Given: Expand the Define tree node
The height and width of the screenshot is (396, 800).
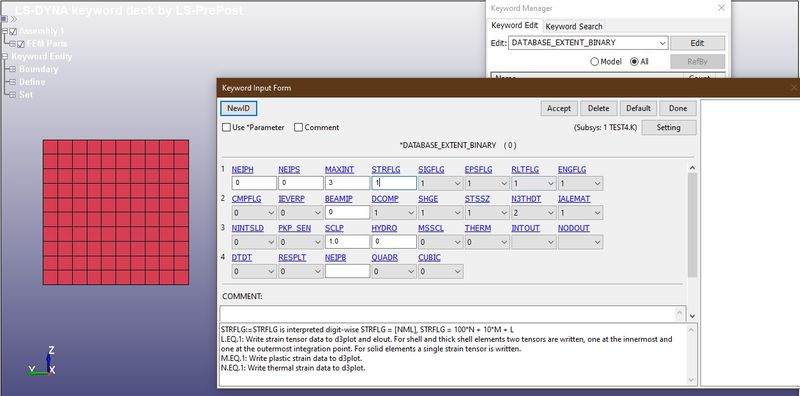Looking at the screenshot, I should click(x=12, y=82).
